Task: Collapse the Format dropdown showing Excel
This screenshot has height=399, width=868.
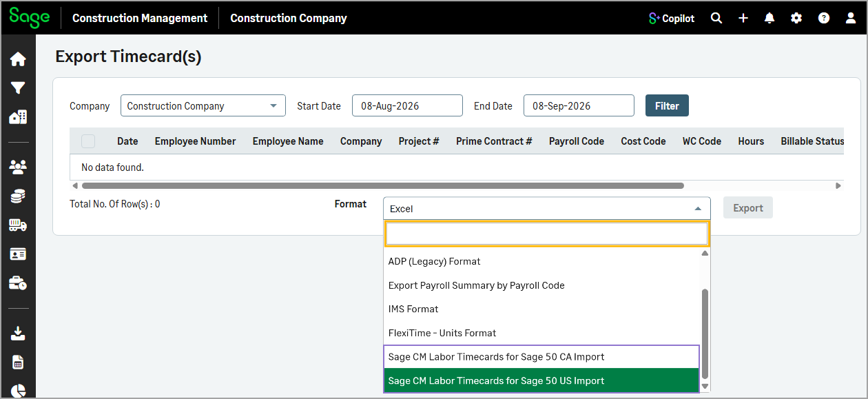Action: 546,208
